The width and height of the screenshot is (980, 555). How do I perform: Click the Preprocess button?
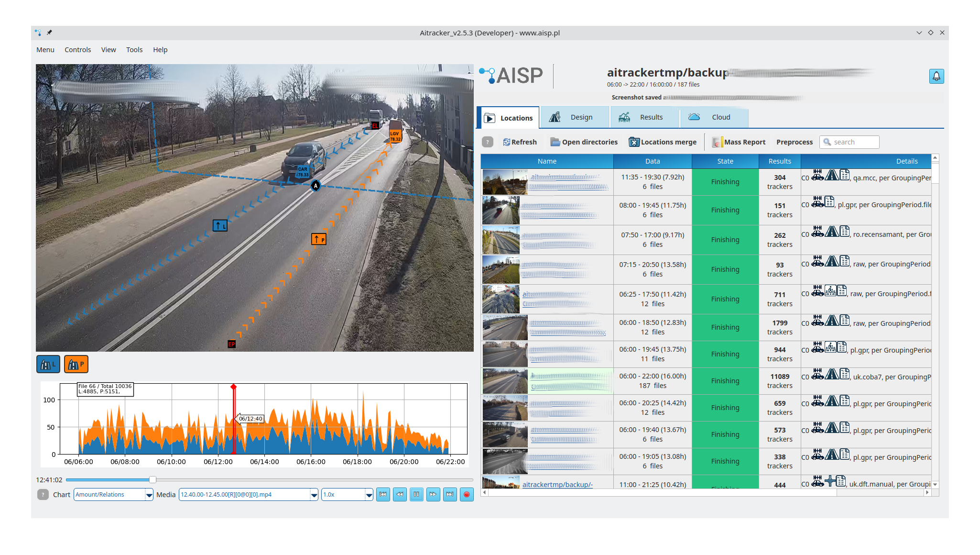794,142
